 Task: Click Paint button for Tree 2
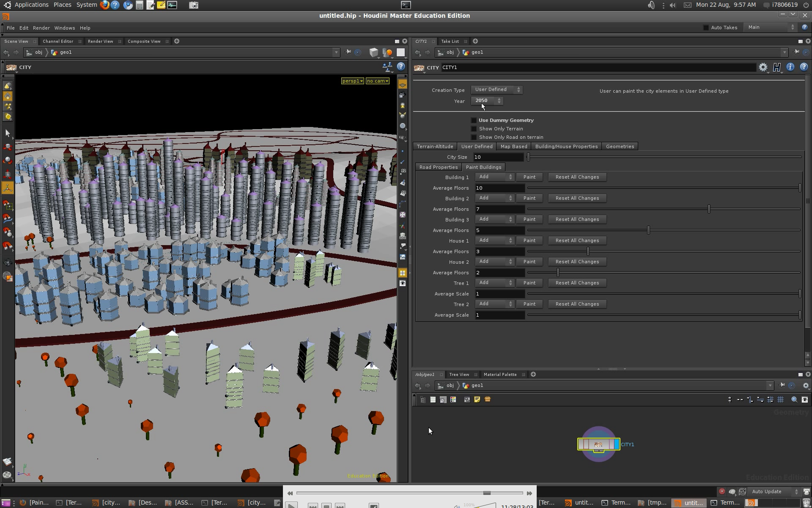(x=529, y=304)
